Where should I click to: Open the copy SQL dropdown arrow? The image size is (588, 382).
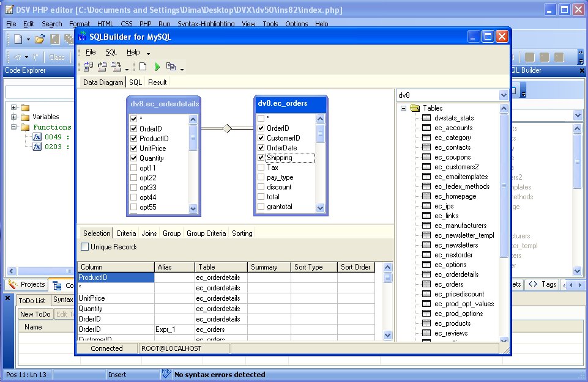tap(182, 70)
